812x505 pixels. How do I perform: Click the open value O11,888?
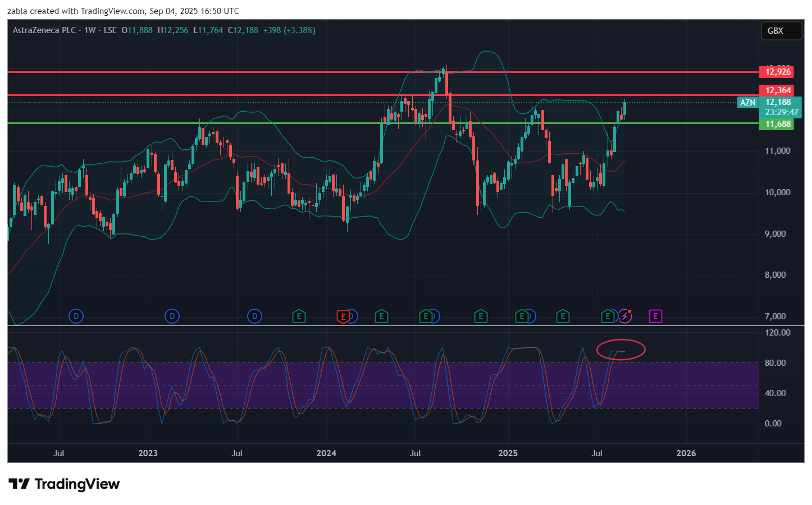pos(137,30)
